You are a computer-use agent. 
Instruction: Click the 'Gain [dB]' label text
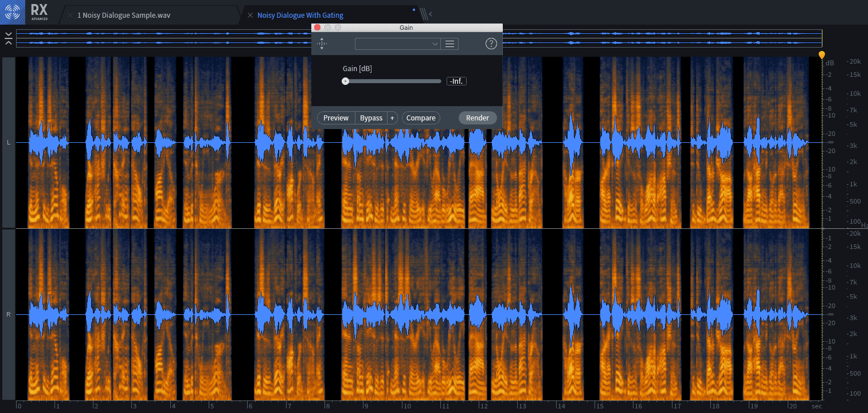tap(357, 69)
